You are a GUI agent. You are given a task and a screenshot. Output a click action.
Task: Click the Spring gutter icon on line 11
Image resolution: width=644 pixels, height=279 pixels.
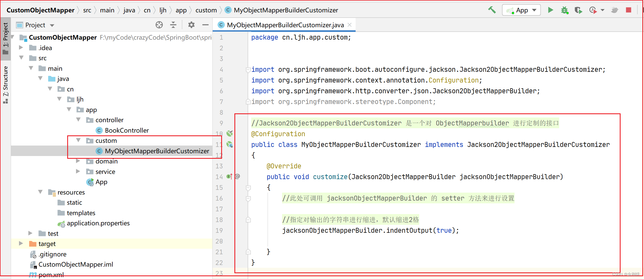pyautogui.click(x=230, y=144)
